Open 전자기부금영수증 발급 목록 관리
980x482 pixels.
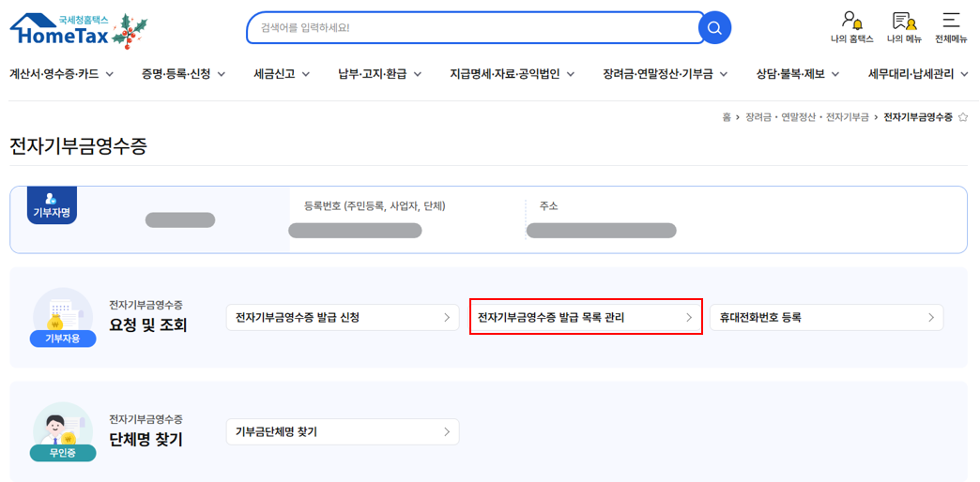pyautogui.click(x=585, y=317)
